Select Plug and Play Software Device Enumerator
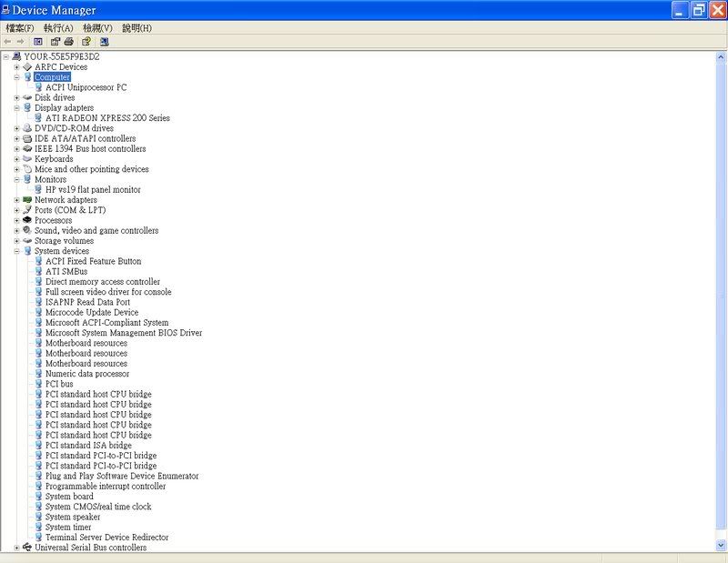Image resolution: width=728 pixels, height=563 pixels. tap(122, 476)
